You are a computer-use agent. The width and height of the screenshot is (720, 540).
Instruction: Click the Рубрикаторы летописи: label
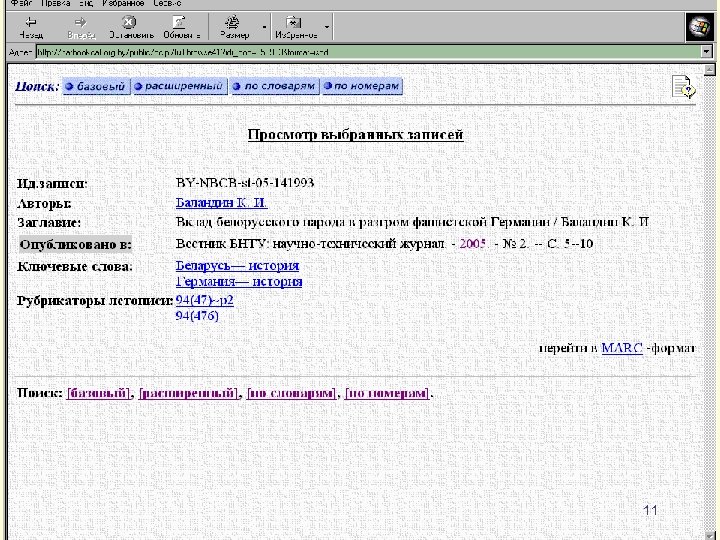pyautogui.click(x=95, y=301)
